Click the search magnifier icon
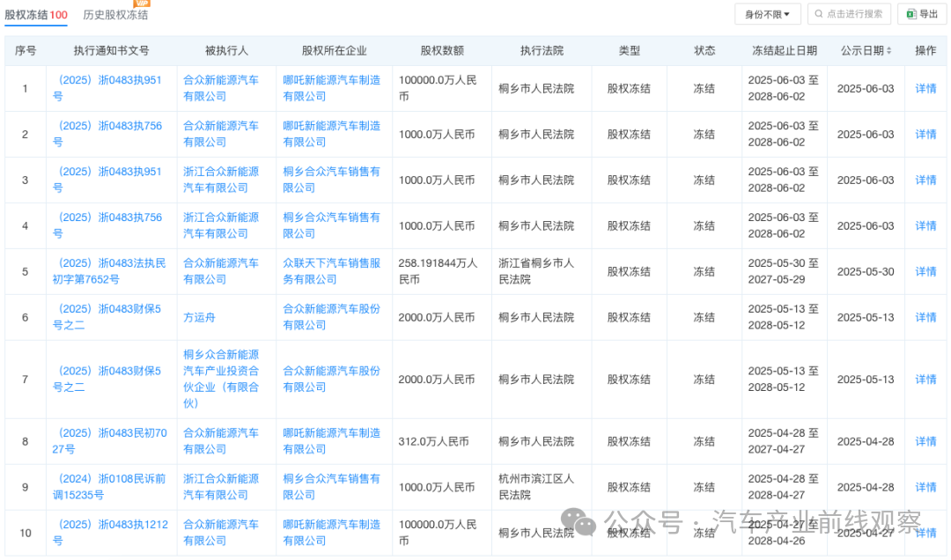 [x=819, y=14]
